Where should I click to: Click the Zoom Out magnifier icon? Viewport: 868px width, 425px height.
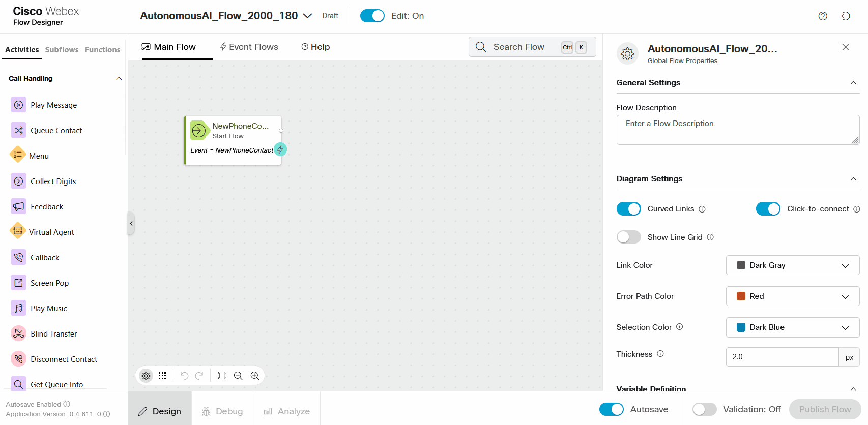238,376
